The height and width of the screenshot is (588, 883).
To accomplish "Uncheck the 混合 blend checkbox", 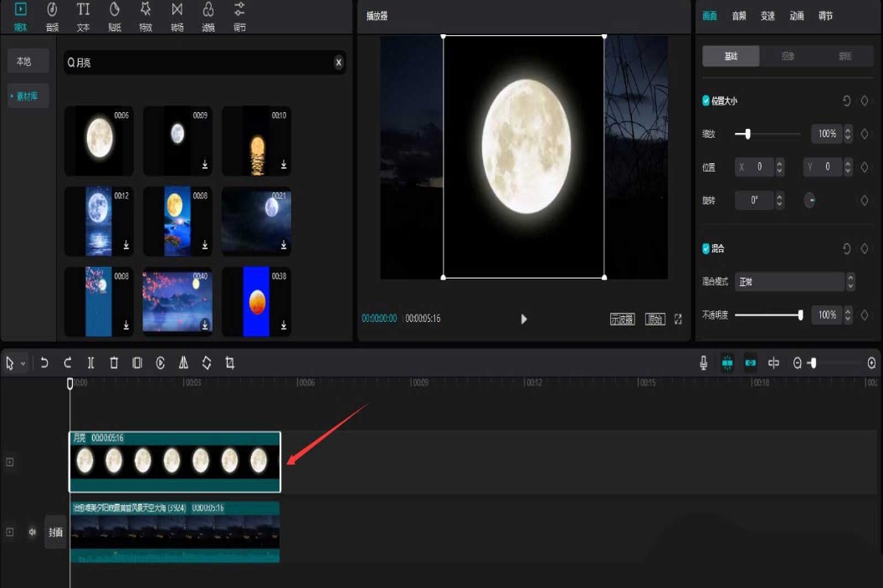I will coord(706,248).
